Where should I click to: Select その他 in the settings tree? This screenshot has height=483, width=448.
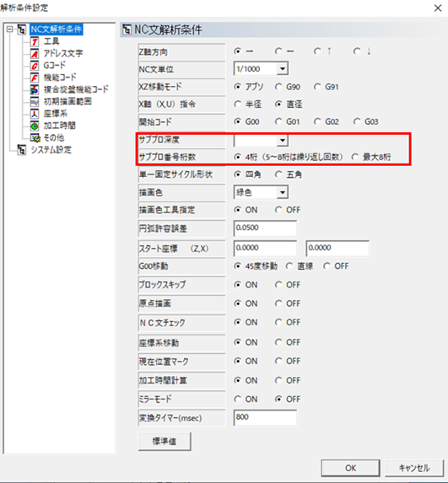point(54,137)
